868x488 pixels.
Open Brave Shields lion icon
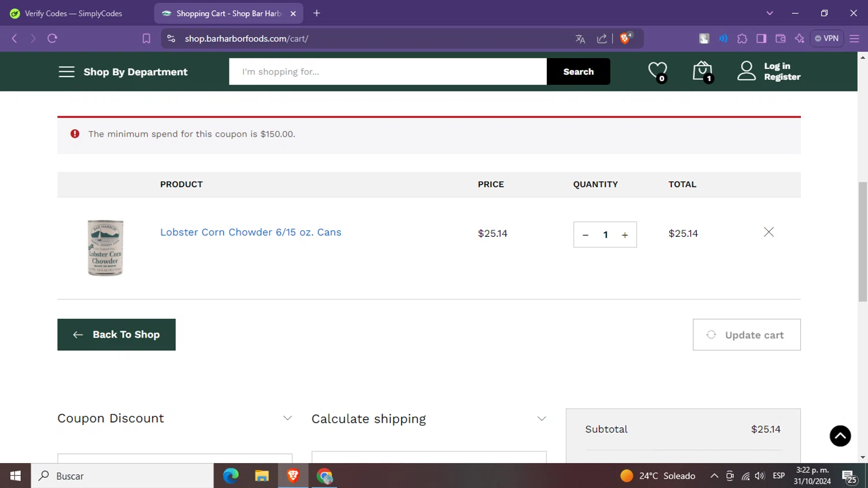tap(626, 38)
